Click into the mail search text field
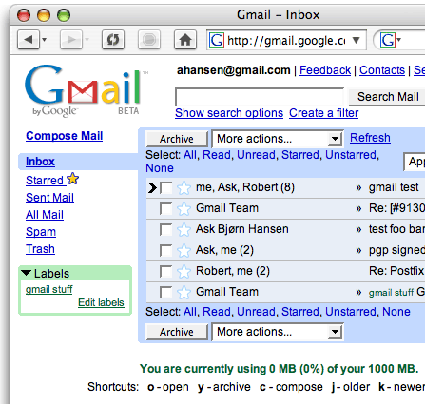 coord(259,97)
